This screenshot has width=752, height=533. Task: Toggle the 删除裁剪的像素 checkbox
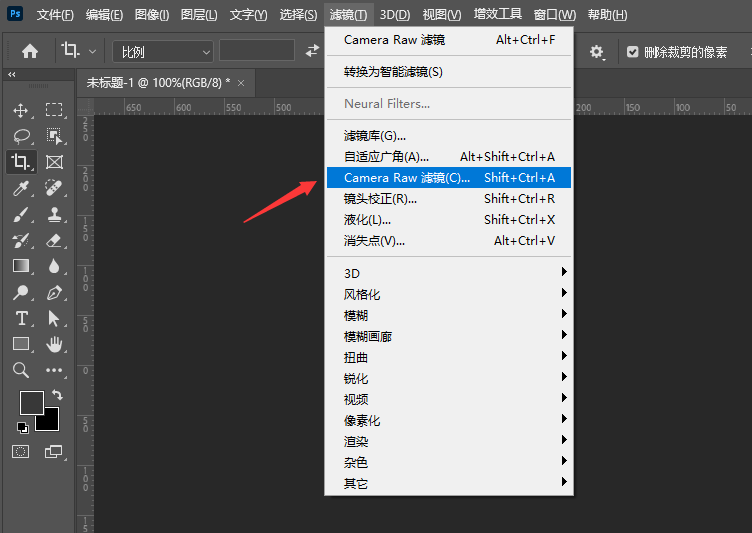633,51
